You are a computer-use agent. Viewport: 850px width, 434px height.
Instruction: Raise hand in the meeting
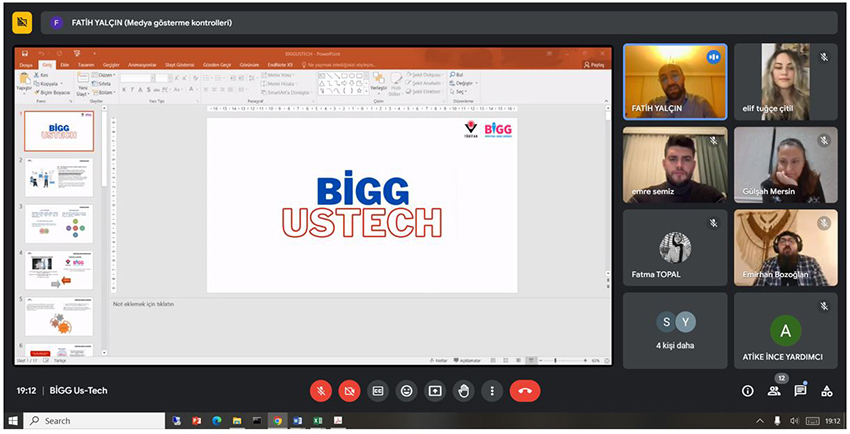click(463, 391)
